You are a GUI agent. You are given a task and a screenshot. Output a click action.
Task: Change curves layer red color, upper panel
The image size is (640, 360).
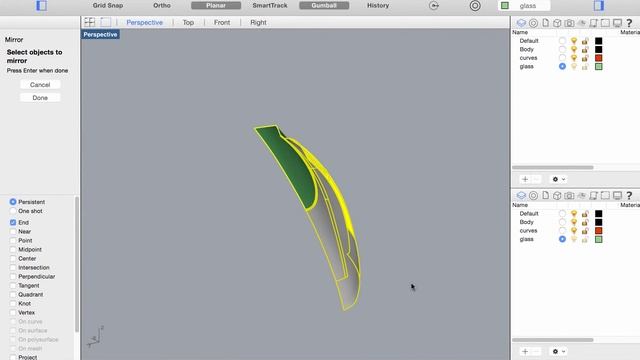(598, 58)
